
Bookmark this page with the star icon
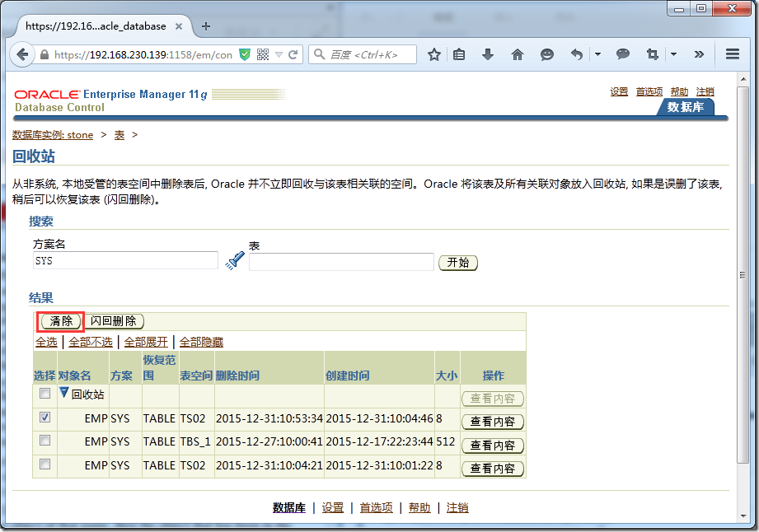click(434, 55)
